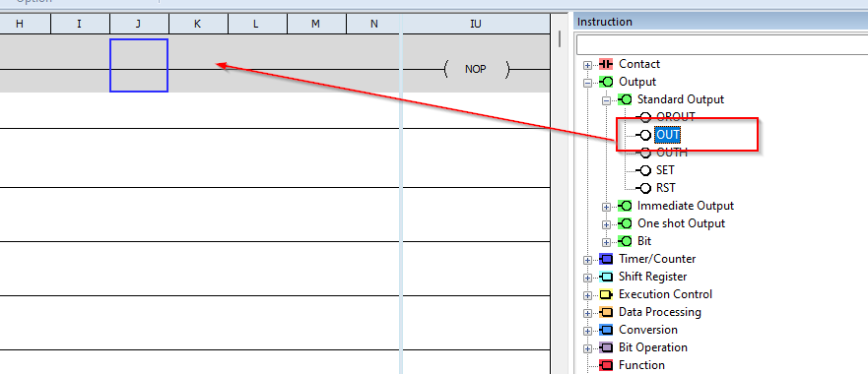Viewport: 868px width, 374px height.
Task: Select the NOP coil on the rung
Action: coord(476,70)
